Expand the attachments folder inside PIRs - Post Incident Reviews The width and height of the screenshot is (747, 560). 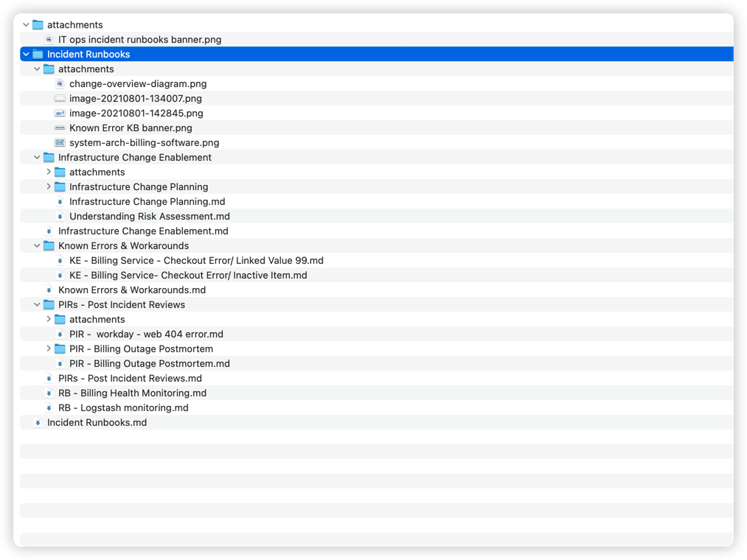pyautogui.click(x=47, y=319)
